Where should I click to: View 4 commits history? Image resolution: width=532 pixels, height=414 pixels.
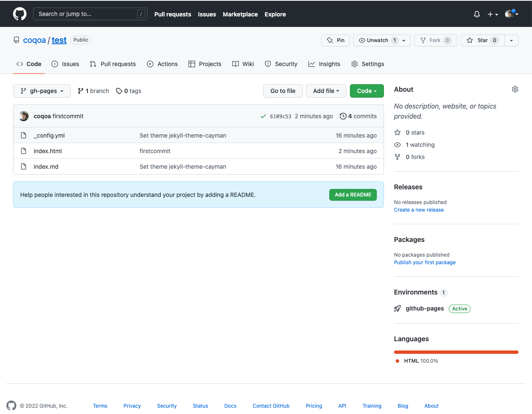(x=358, y=116)
